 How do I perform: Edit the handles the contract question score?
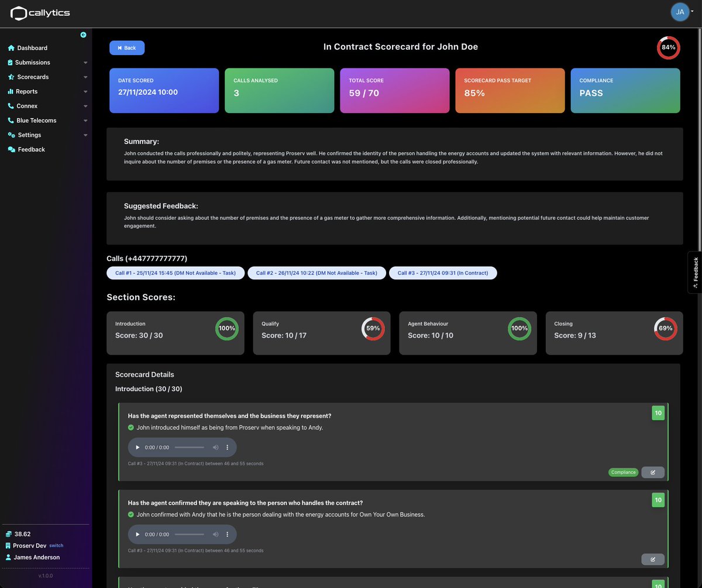653,559
